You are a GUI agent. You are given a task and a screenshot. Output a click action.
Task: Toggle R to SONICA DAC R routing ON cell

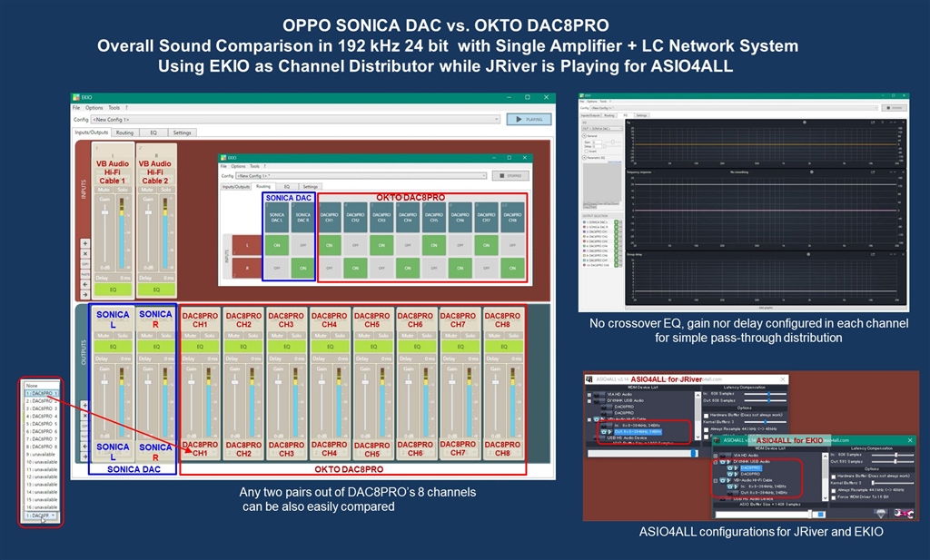(303, 268)
